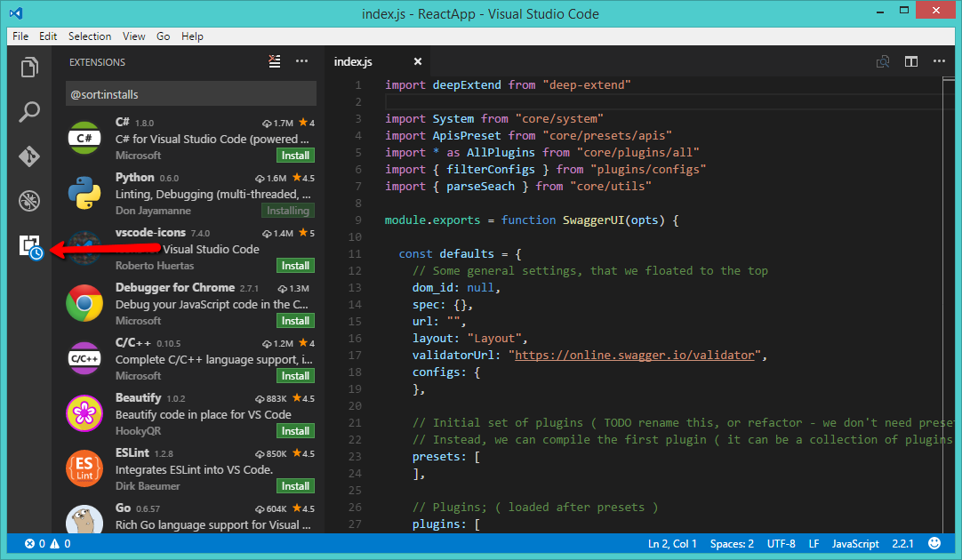Change end of line sequence LF
The height and width of the screenshot is (560, 962).
(x=814, y=543)
